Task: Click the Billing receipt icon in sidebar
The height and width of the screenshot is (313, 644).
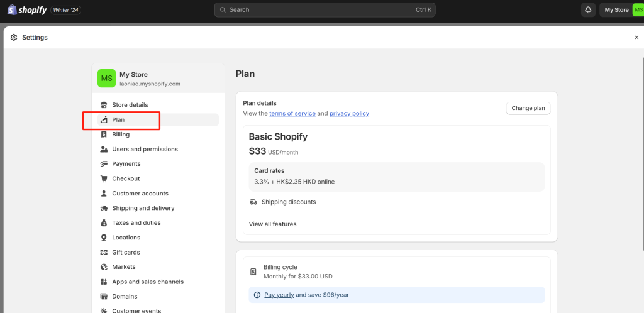Action: tap(104, 135)
